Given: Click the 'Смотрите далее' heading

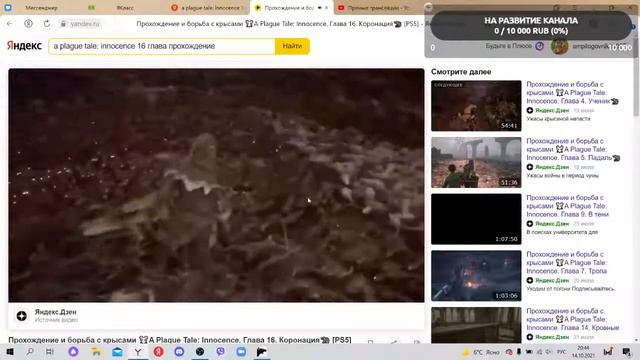Looking at the screenshot, I should point(461,72).
